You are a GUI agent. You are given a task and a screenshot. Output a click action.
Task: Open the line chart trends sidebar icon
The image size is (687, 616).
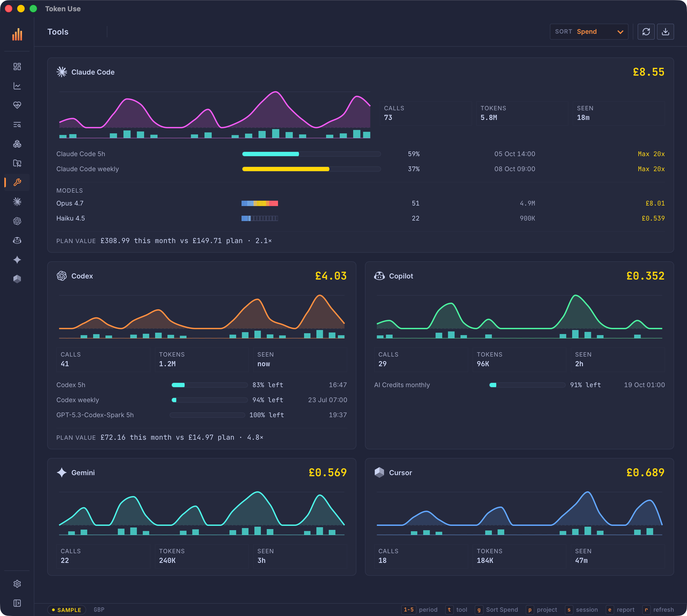[17, 86]
